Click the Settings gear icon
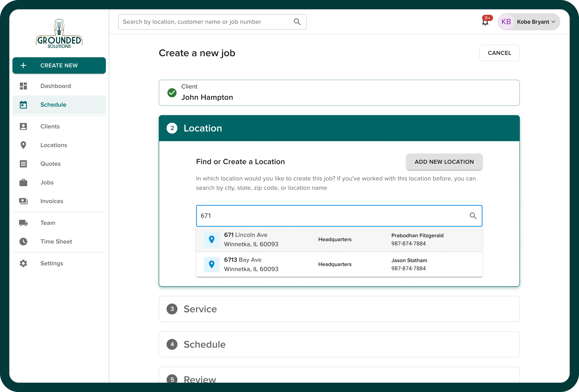 click(23, 263)
